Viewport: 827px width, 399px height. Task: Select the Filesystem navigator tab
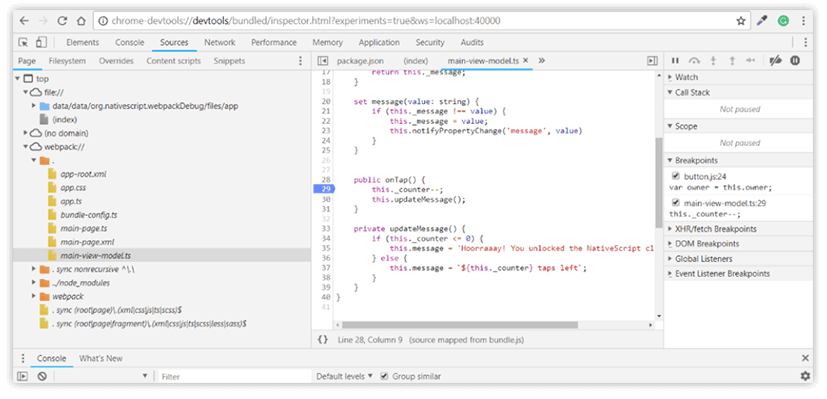(67, 61)
